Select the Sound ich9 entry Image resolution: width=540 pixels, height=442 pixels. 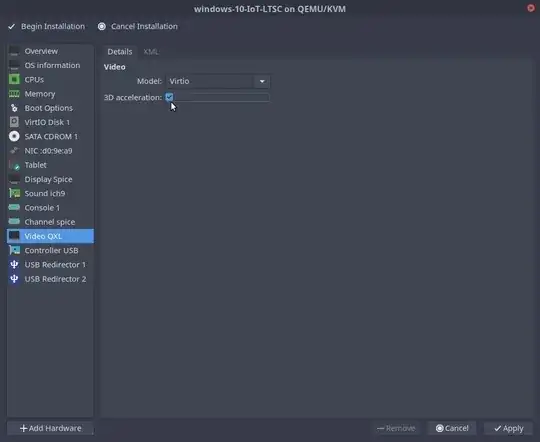pos(50,193)
